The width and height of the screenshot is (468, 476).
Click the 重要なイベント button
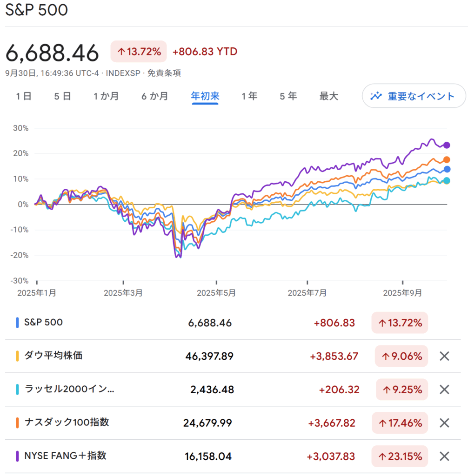(x=414, y=96)
